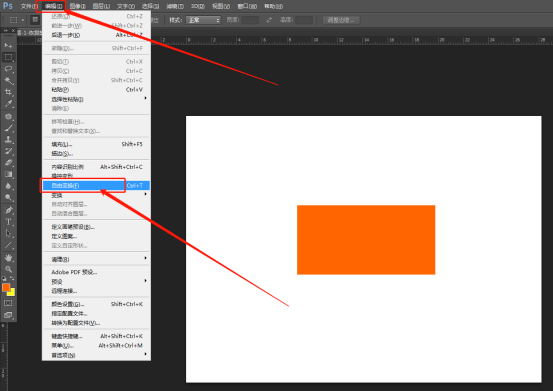Open the tool preset picker arrow
Image resolution: width=553 pixels, height=391 pixels.
(x=23, y=20)
